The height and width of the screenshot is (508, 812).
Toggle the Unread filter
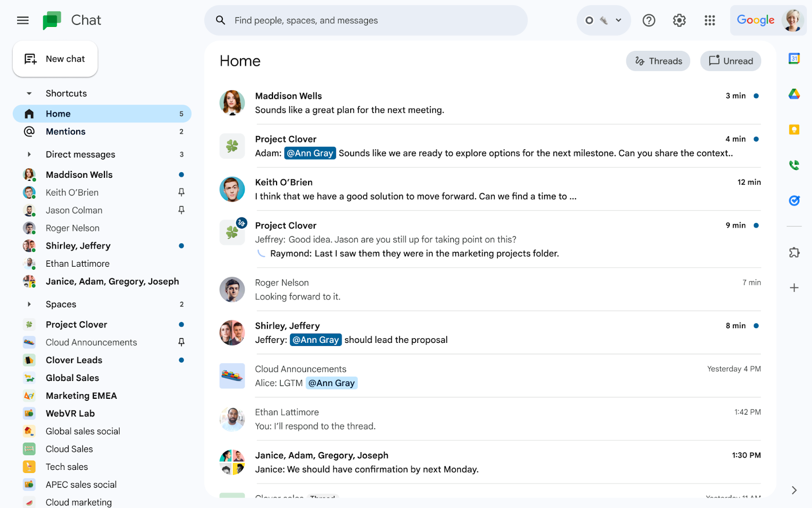click(x=730, y=61)
